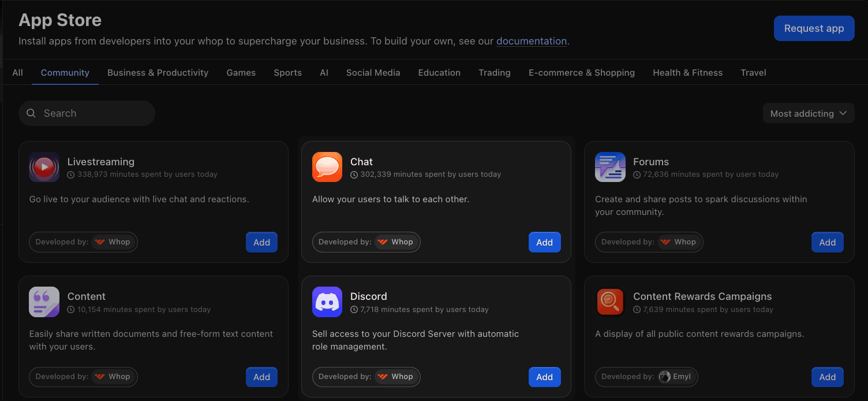Focus the Search input field
The image size is (868, 401).
click(x=87, y=113)
